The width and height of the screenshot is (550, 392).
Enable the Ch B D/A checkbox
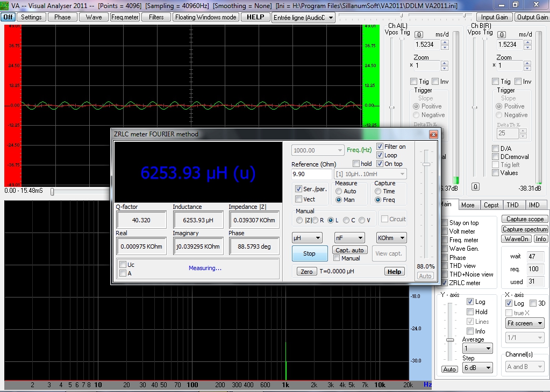[495, 148]
